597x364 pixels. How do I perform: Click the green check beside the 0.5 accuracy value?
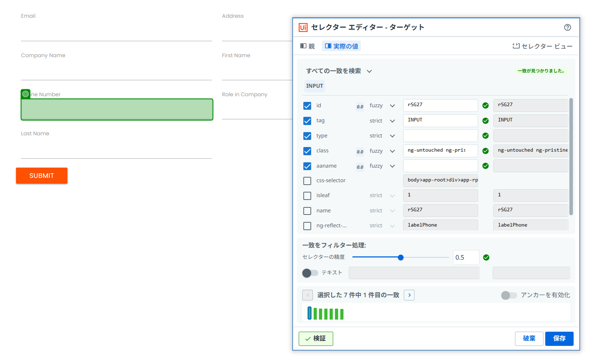[486, 257]
